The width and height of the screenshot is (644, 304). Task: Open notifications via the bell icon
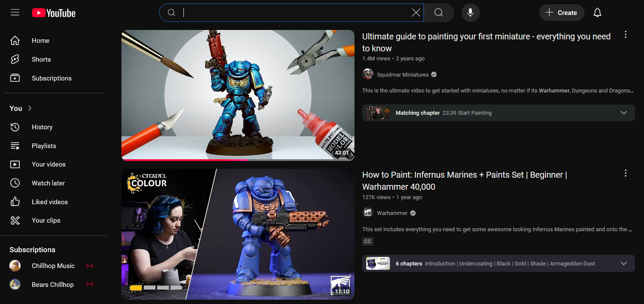coord(597,12)
